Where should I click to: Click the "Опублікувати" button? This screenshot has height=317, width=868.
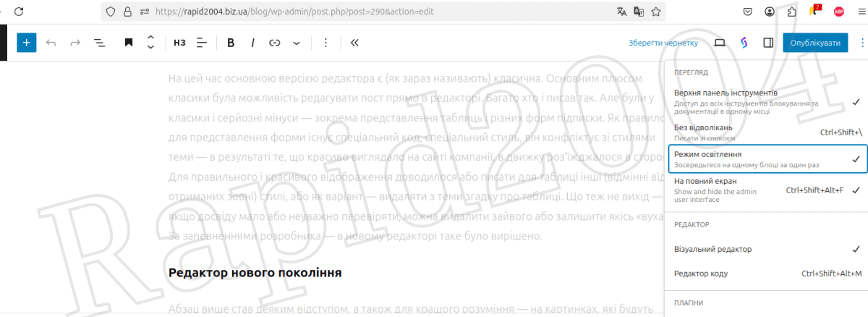click(x=814, y=43)
